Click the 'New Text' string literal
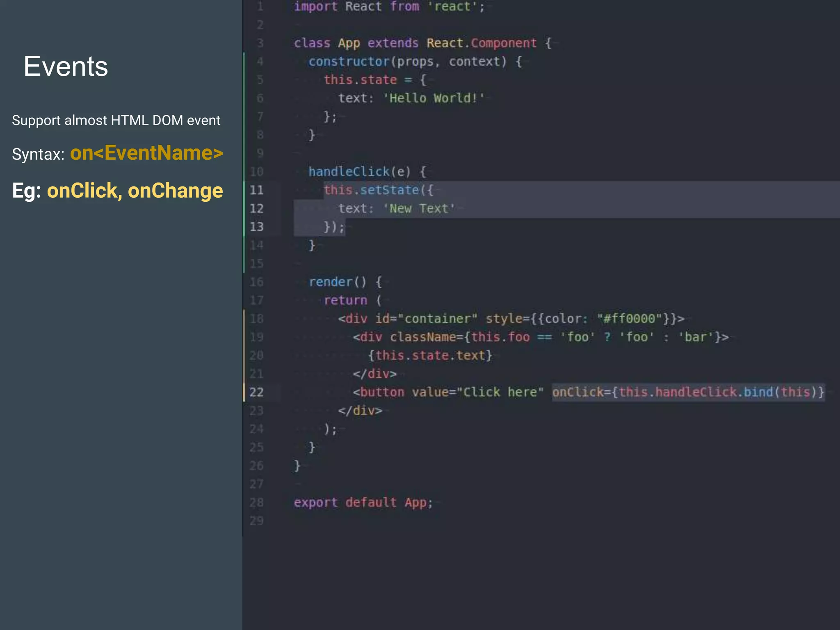The height and width of the screenshot is (630, 840). point(419,208)
